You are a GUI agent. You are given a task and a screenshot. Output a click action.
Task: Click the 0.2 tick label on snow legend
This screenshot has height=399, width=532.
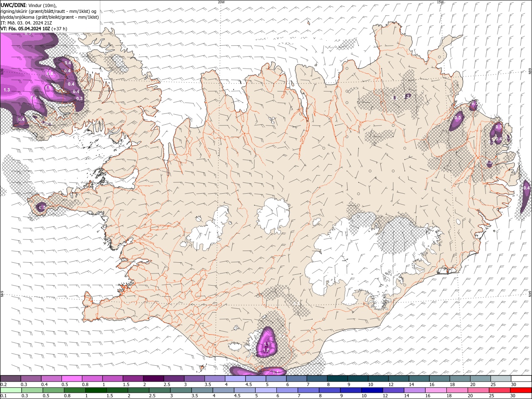(x=4, y=384)
